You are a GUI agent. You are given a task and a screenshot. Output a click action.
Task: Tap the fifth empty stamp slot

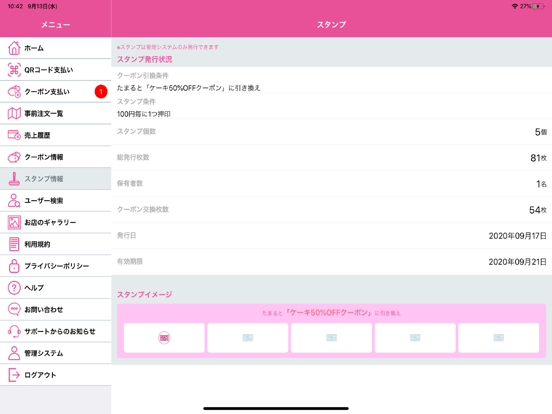[498, 338]
